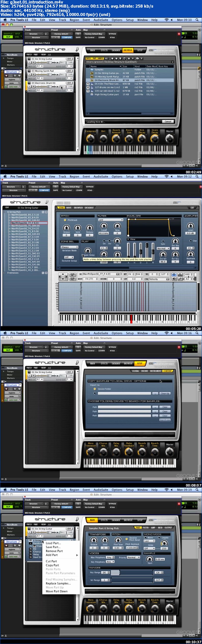Click record-enable button on Structure track, 09:16 frame
The width and height of the screenshot is (202, 644).
pyautogui.click(x=6, y=389)
